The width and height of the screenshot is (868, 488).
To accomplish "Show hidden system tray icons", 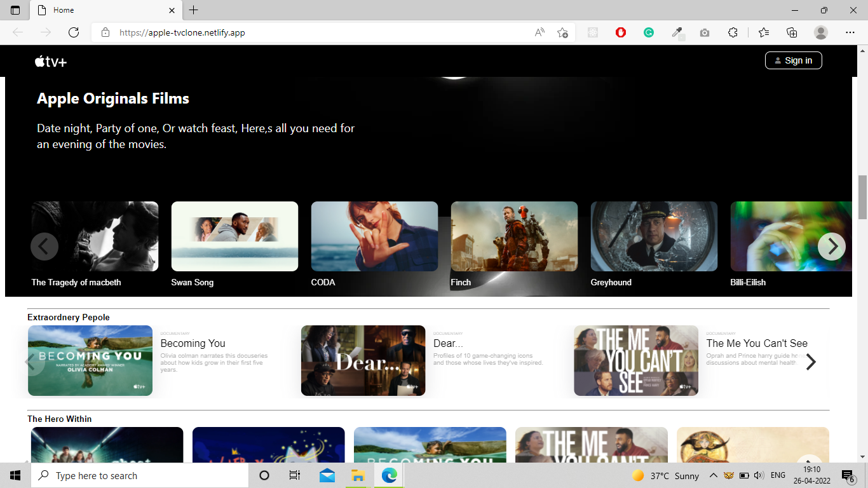I will tap(714, 475).
